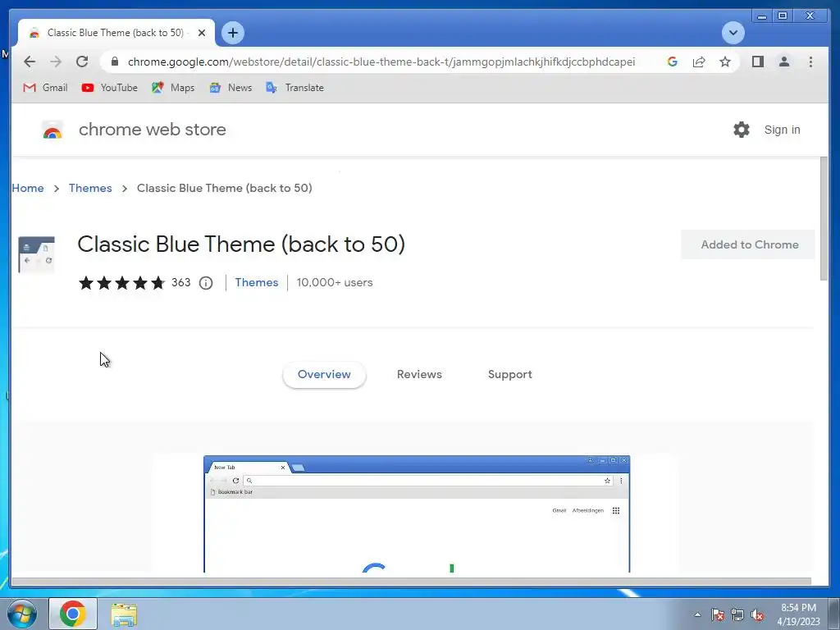Go back using the browser back arrow
The width and height of the screenshot is (840, 630).
coord(30,62)
